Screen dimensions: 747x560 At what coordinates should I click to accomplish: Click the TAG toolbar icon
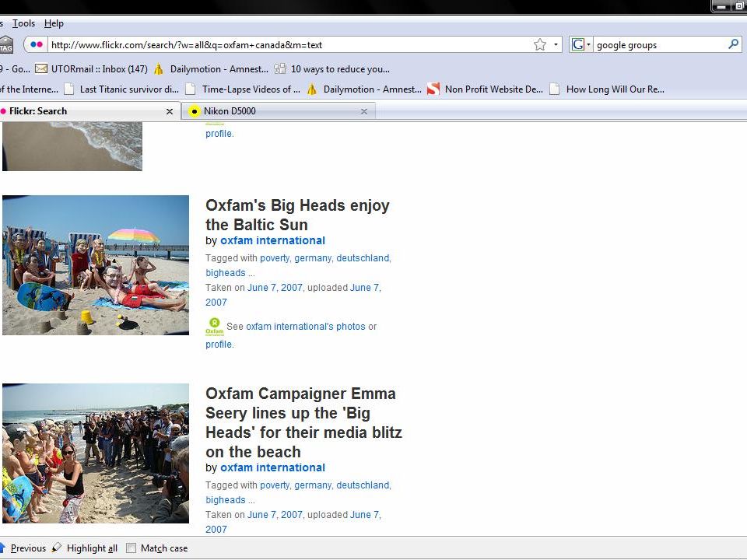[6, 45]
